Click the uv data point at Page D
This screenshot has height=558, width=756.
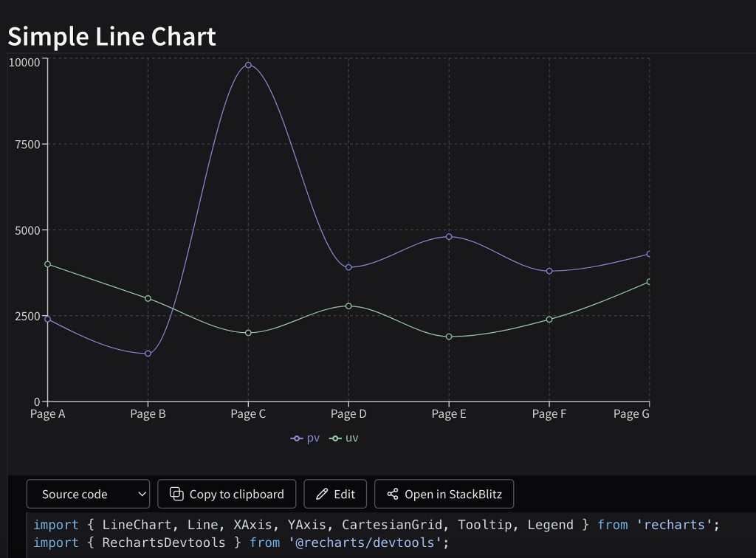tap(348, 306)
